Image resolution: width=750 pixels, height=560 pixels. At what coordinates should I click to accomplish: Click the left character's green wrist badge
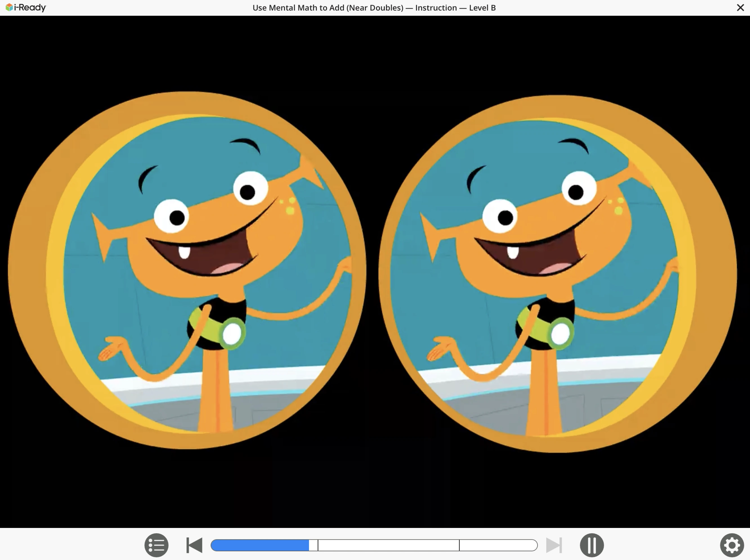pos(232,334)
